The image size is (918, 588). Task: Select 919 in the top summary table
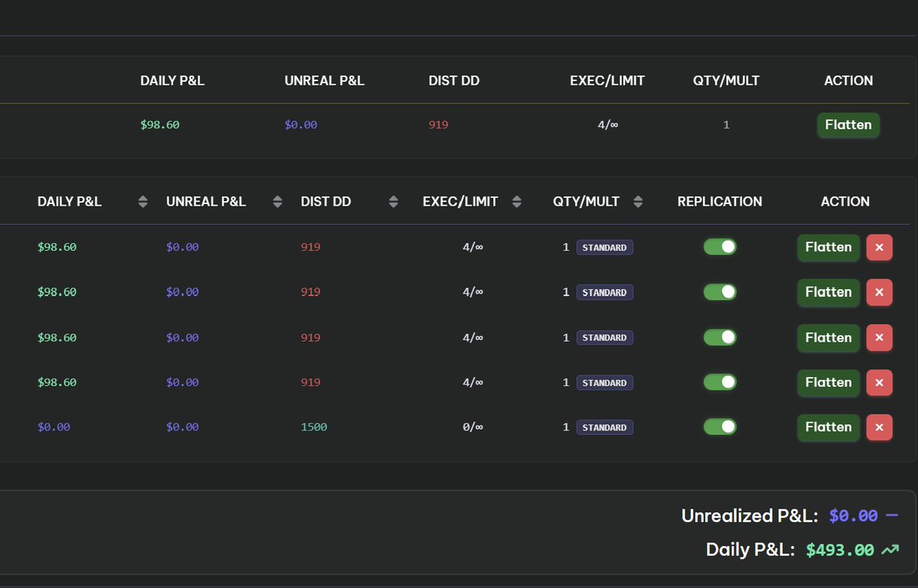(438, 125)
